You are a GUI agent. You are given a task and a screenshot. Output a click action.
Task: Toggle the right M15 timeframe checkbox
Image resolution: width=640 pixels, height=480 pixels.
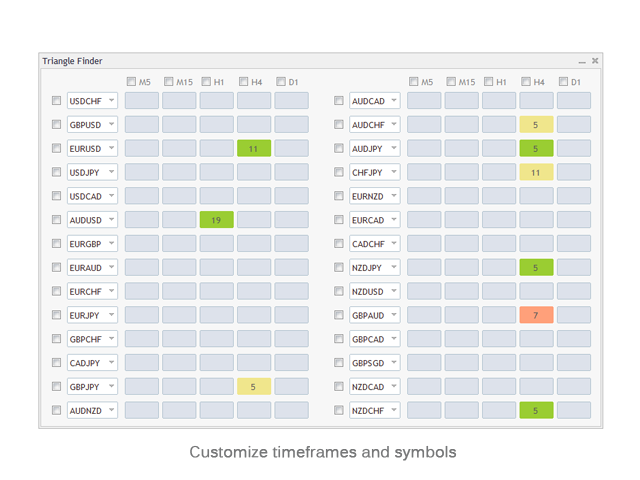[x=452, y=82]
